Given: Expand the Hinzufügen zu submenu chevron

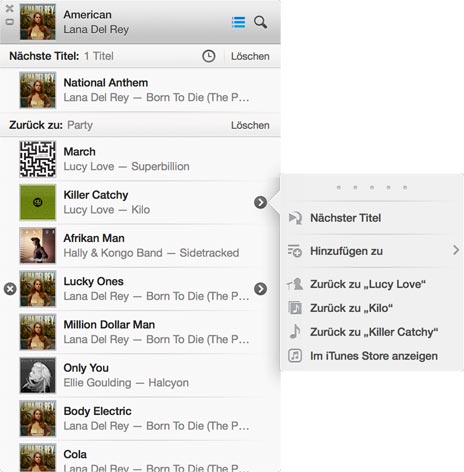Looking at the screenshot, I should (x=456, y=250).
